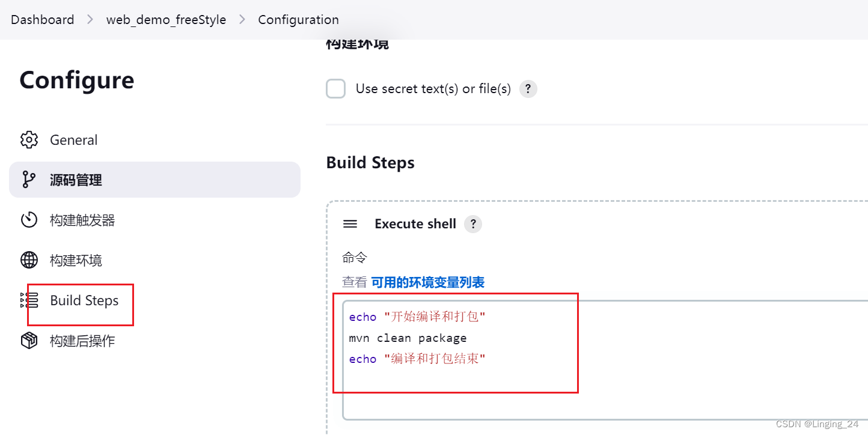Click the Build Steps section heading
The image size is (868, 435).
pyautogui.click(x=370, y=163)
